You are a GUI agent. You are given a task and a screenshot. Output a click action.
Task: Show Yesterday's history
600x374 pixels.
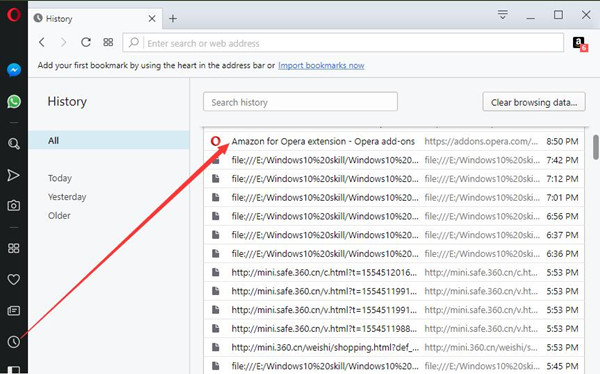click(67, 197)
